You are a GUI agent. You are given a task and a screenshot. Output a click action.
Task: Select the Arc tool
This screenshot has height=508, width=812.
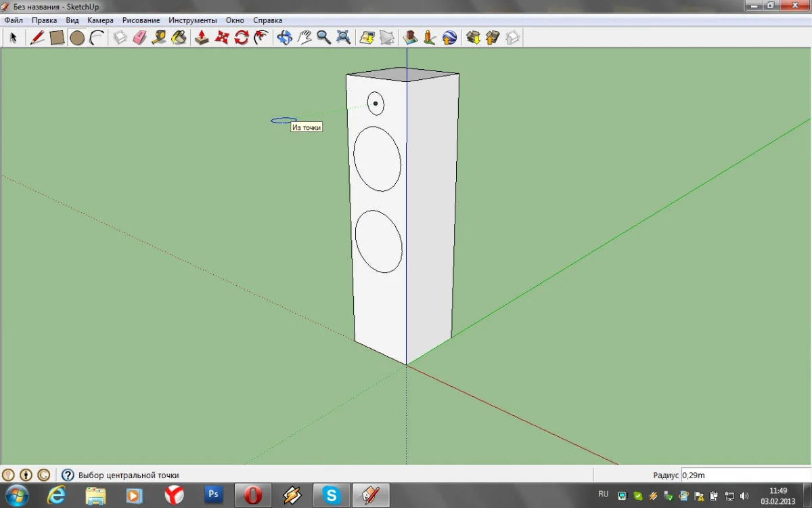(97, 37)
